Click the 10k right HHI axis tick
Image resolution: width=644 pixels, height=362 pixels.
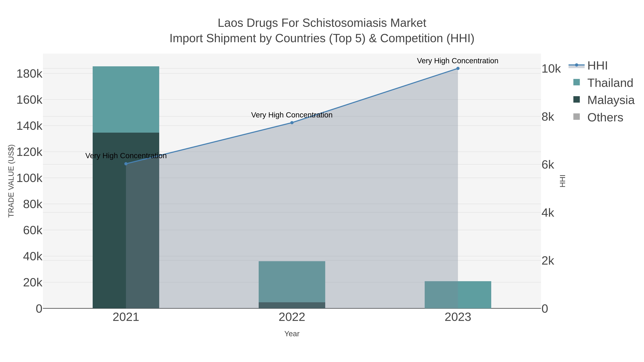pyautogui.click(x=551, y=69)
